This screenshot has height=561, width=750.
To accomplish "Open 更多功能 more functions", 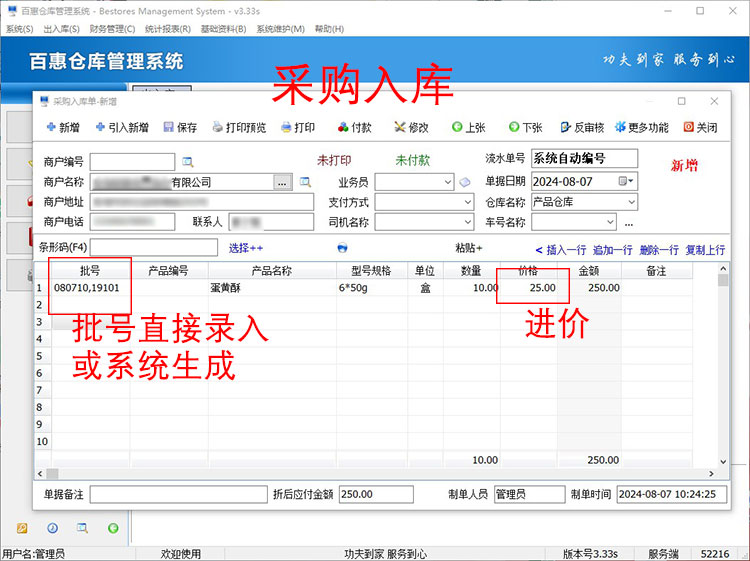I will pos(642,127).
